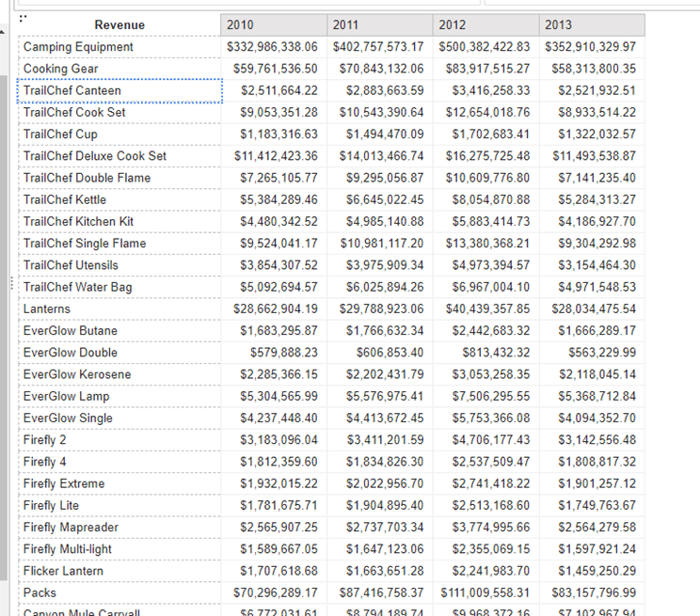The width and height of the screenshot is (700, 616).
Task: Click Firefly 4 2012 value $2,537,509.47
Action: [491, 462]
